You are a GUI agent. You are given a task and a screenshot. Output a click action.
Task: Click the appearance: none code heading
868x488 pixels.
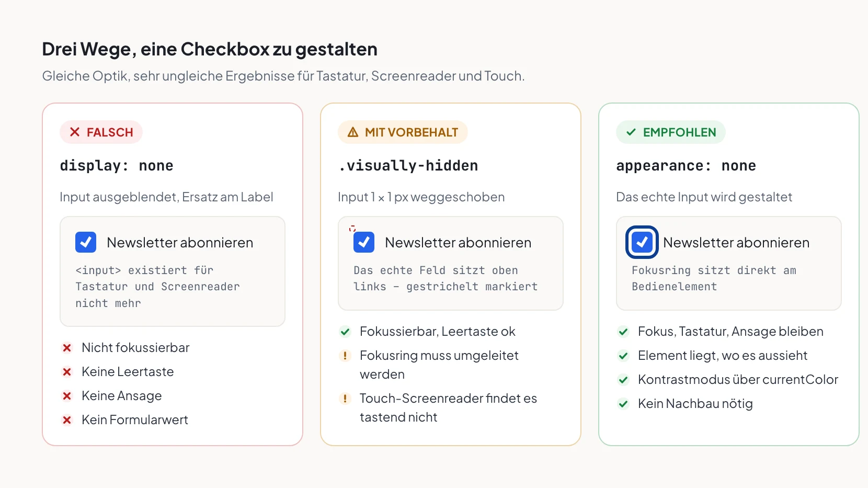point(686,166)
